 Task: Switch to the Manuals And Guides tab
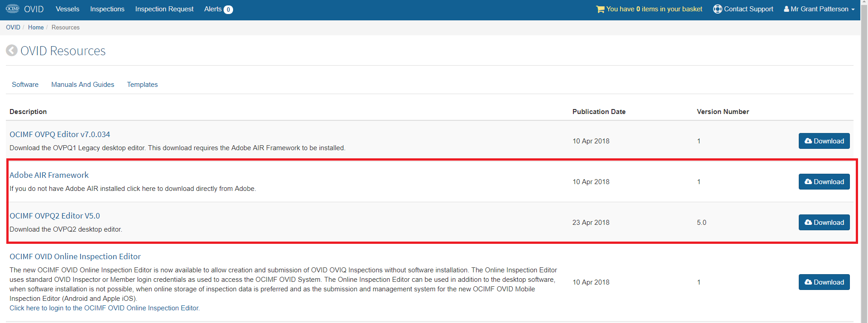tap(83, 85)
